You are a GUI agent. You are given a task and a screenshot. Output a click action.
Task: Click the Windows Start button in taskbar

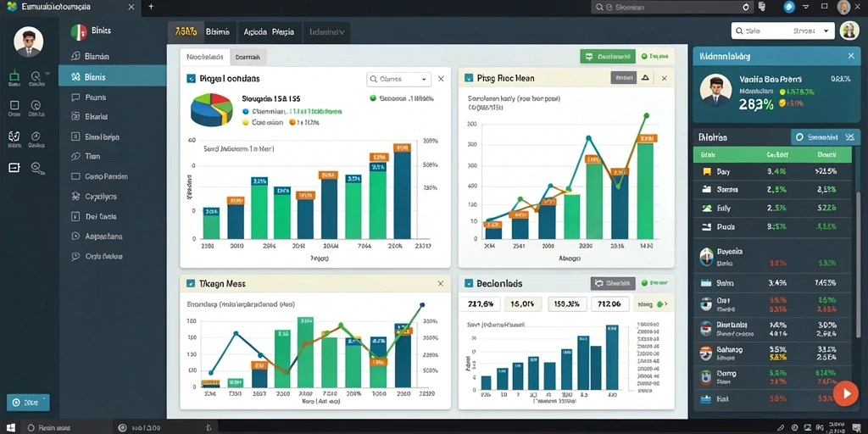coord(10,427)
